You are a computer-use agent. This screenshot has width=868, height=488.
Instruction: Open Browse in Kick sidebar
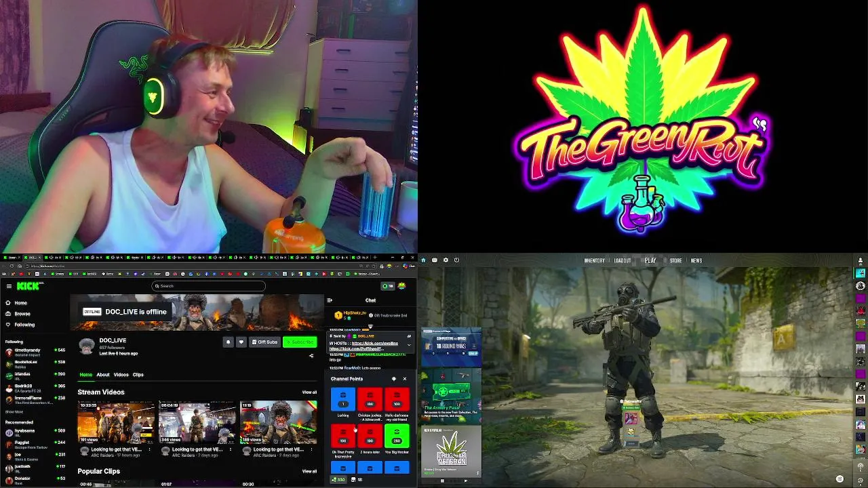pos(18,314)
